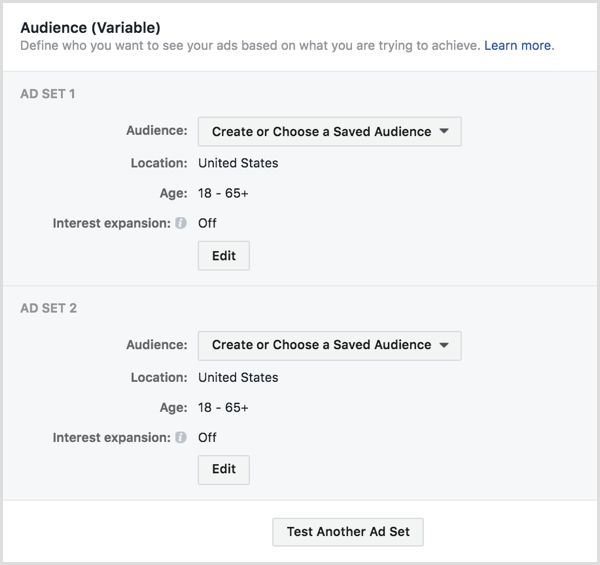Click the 18 - 65+ age in Ad Set 1
This screenshot has height=565, width=600.
click(223, 193)
